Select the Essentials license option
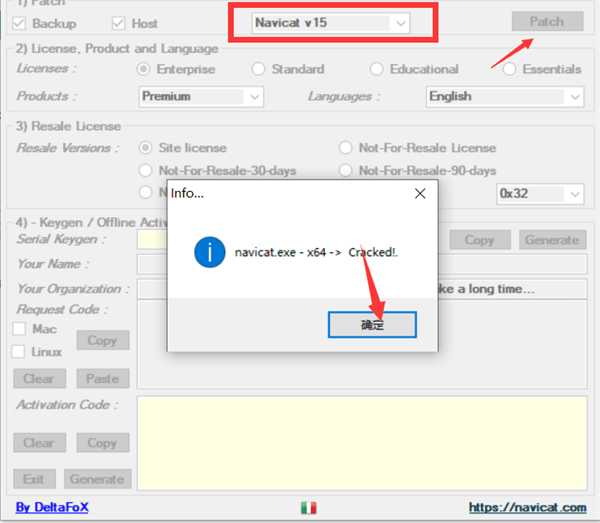The width and height of the screenshot is (600, 523). pyautogui.click(x=509, y=69)
